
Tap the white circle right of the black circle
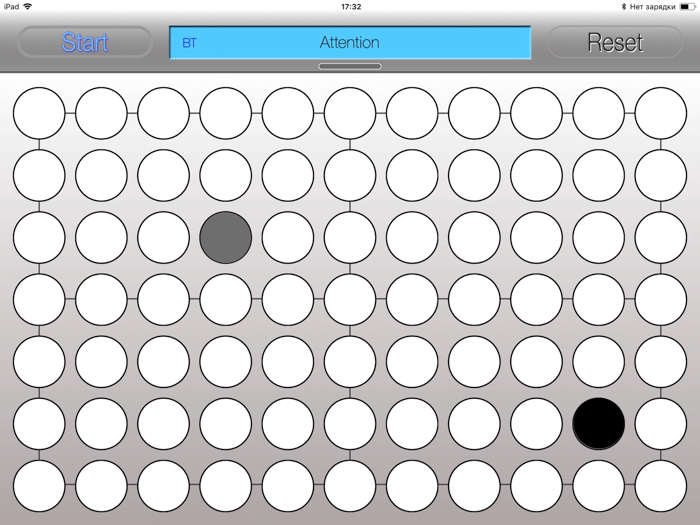tap(661, 424)
